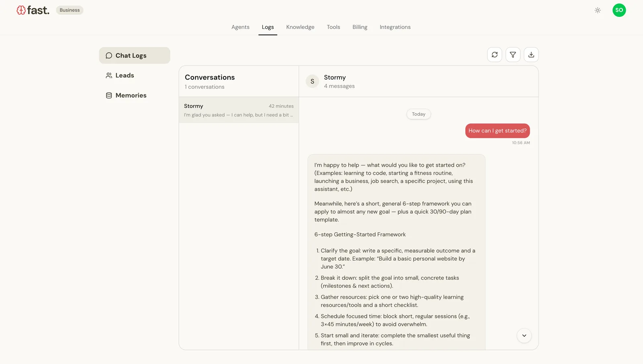The height and width of the screenshot is (364, 643).
Task: Click "I'm happy to help" paragraph
Action: coord(394,177)
